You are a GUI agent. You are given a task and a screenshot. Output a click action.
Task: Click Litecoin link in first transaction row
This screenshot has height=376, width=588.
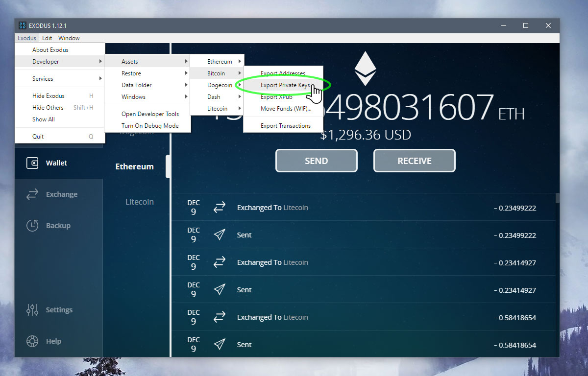click(296, 208)
